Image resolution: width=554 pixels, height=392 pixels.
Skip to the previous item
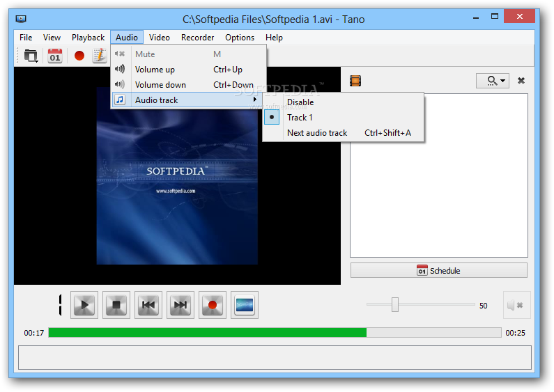[148, 305]
